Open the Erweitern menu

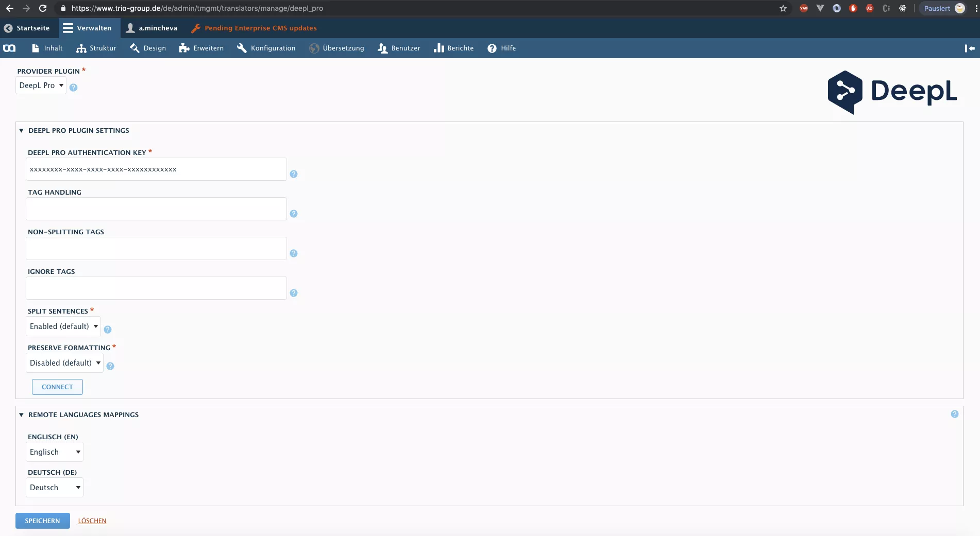tap(201, 48)
